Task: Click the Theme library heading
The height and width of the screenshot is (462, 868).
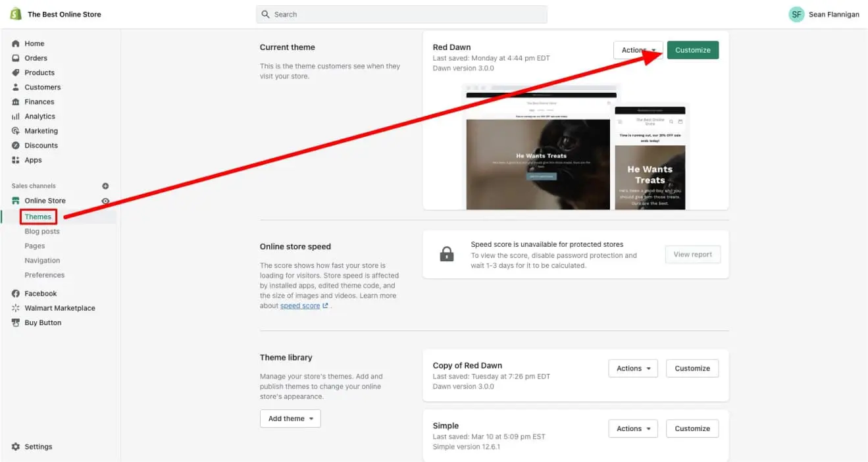Action: 286,357
